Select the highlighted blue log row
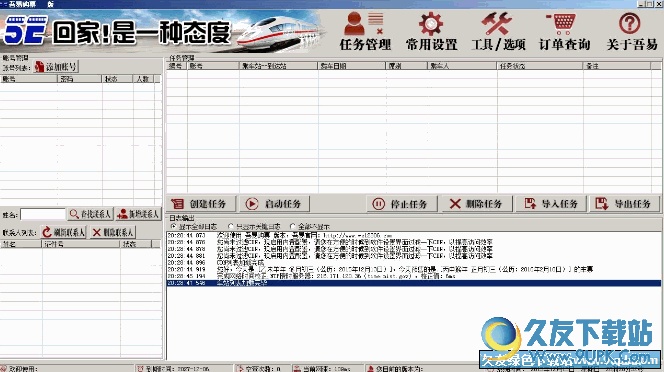The width and height of the screenshot is (664, 372). pos(414,283)
